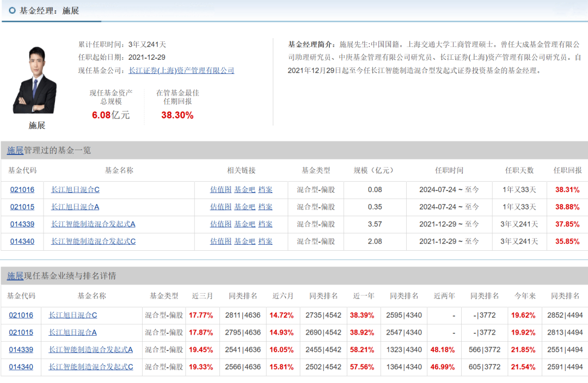Click 规模（亿元） column header
Viewport: 588px width, 383px height.
click(x=373, y=170)
